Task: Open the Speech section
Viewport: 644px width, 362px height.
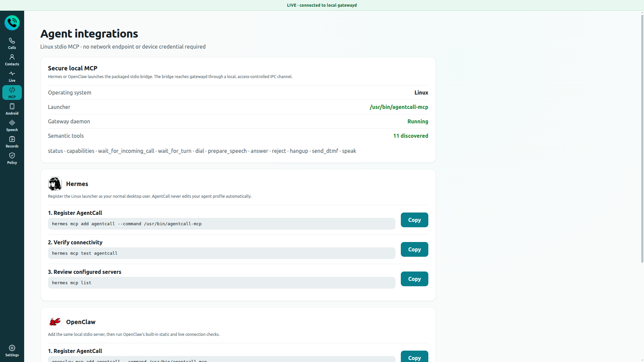Action: [12, 125]
